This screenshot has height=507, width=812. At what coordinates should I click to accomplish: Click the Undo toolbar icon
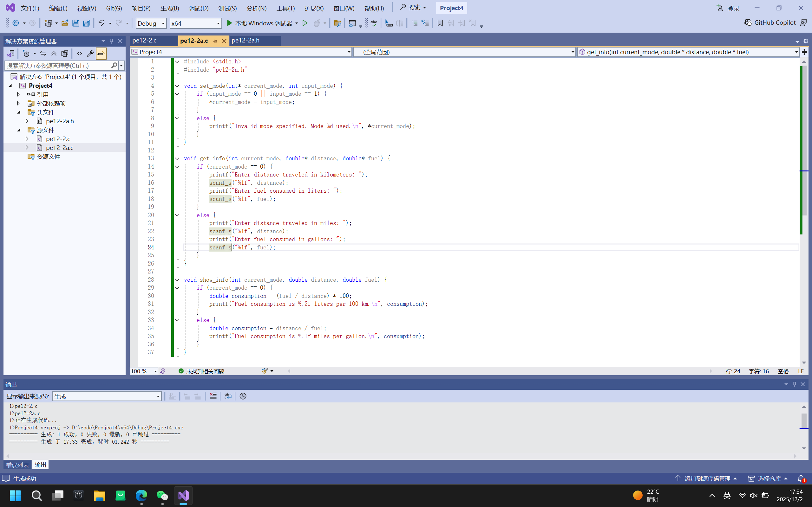101,23
